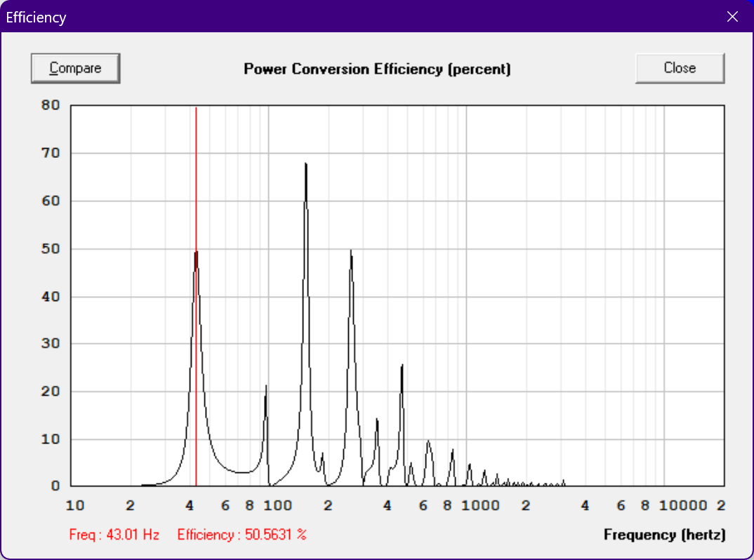The height and width of the screenshot is (560, 754).
Task: Click the y-axis label 80
Action: tap(51, 105)
